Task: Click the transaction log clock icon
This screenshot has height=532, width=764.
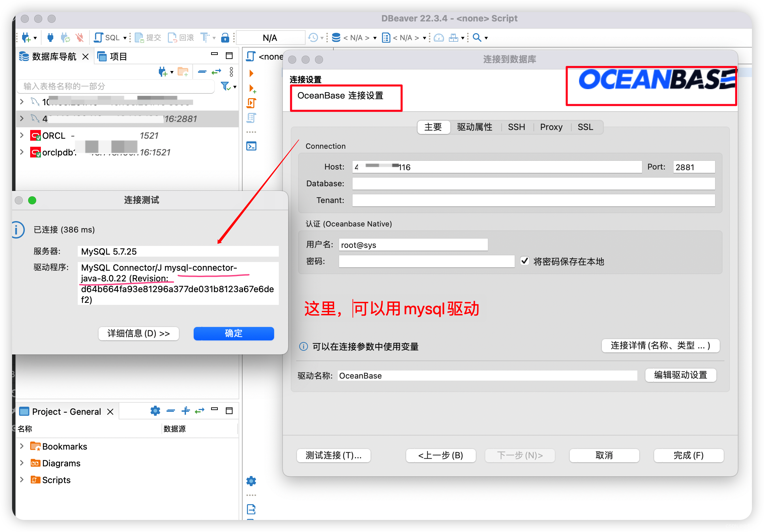Action: click(313, 38)
